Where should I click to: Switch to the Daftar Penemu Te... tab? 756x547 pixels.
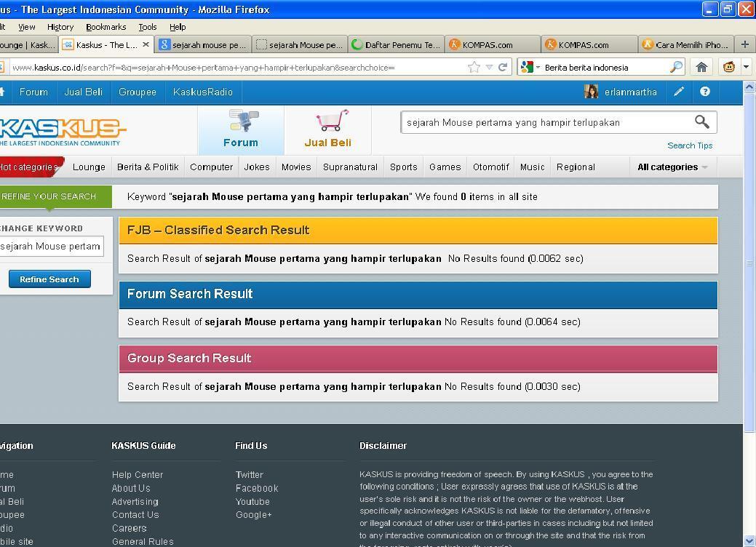[396, 45]
